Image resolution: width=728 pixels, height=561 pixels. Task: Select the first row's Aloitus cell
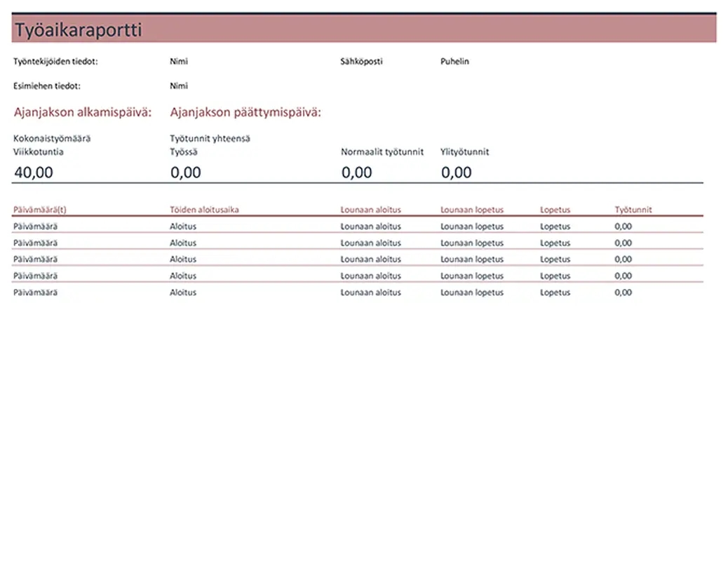[x=183, y=227]
